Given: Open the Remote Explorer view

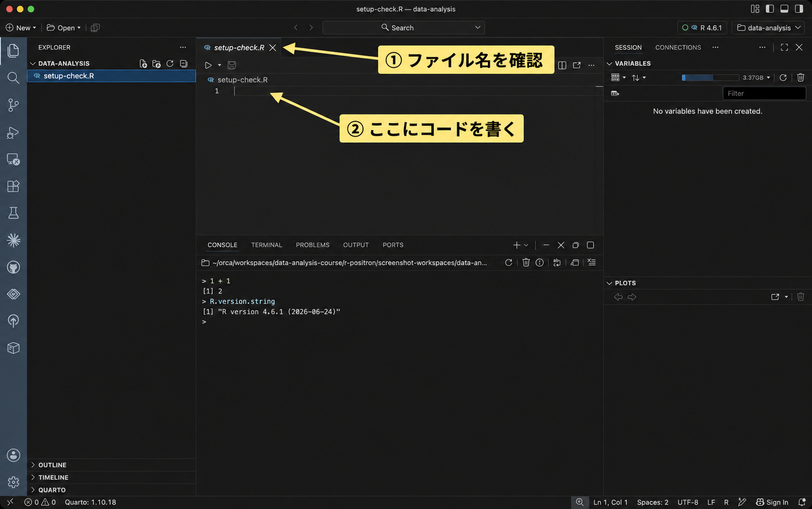Looking at the screenshot, I should pyautogui.click(x=13, y=159).
